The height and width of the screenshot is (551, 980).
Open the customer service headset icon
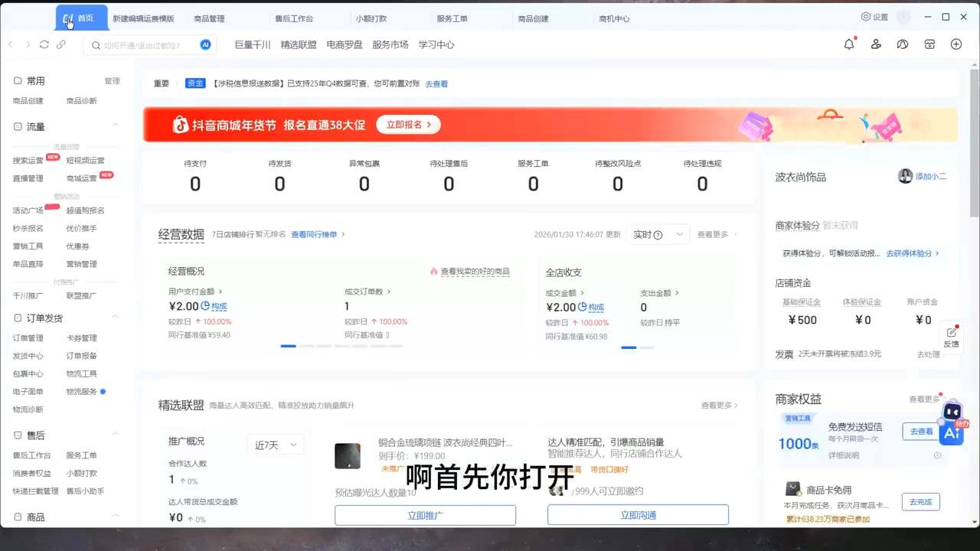(903, 44)
